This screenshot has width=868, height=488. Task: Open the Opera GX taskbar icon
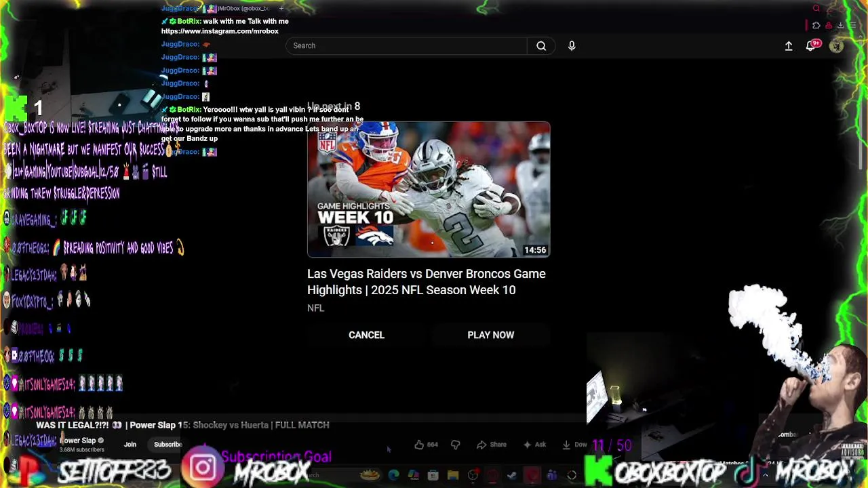[492, 475]
